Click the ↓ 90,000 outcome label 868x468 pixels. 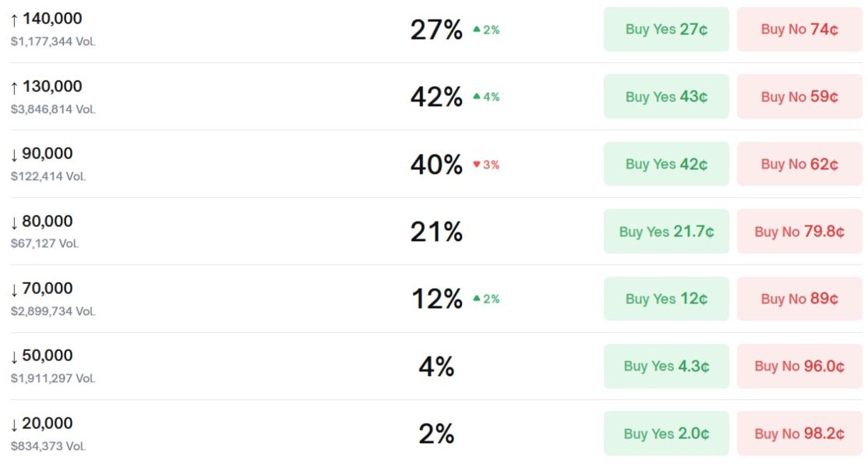pyautogui.click(x=41, y=154)
